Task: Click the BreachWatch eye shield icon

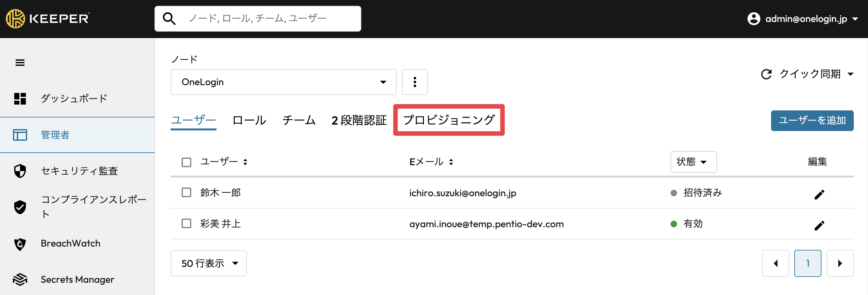Action: [x=20, y=244]
